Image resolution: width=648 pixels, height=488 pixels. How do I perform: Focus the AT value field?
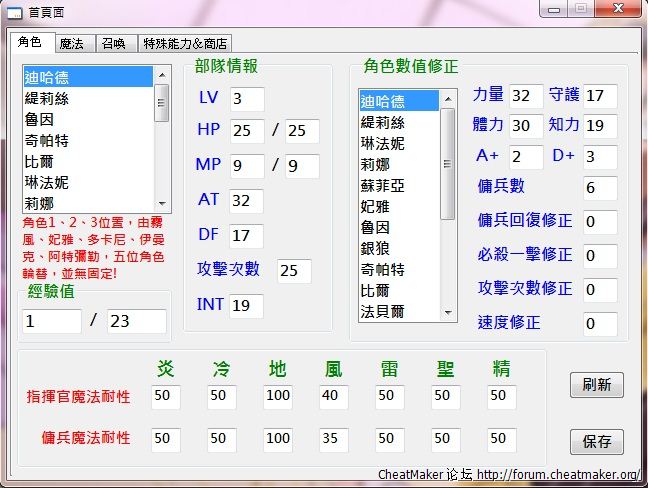pyautogui.click(x=246, y=201)
